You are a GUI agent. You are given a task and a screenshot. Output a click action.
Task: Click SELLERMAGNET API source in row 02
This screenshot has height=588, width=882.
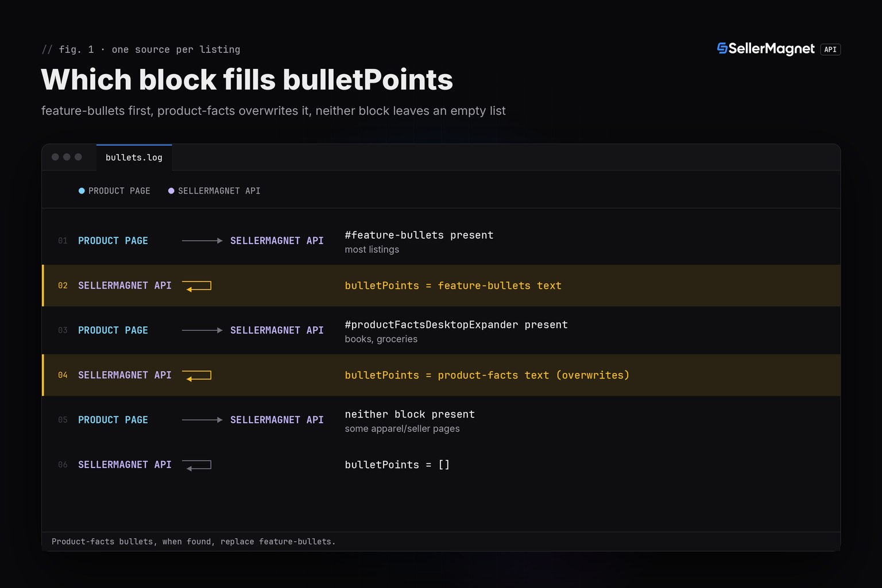point(125,285)
